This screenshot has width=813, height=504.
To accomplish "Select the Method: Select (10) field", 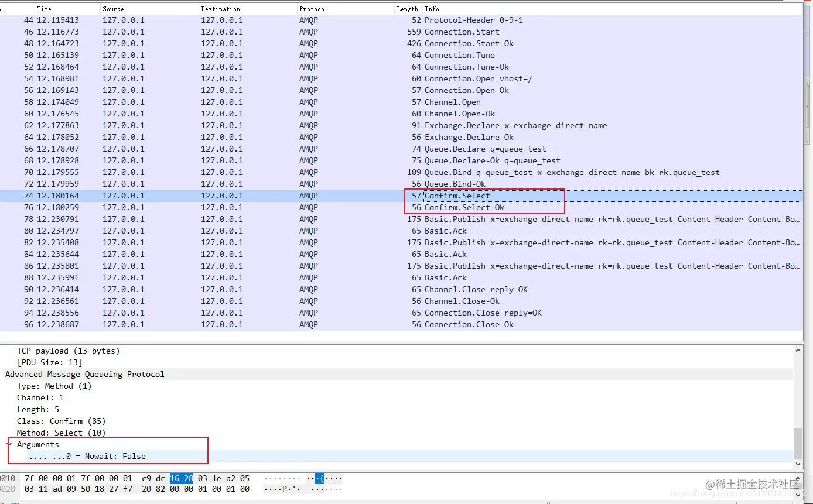I will click(61, 433).
